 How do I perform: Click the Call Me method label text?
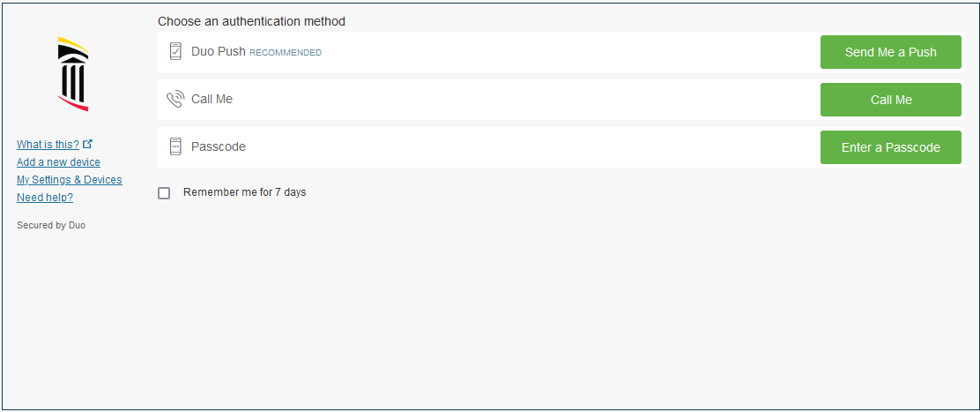212,99
